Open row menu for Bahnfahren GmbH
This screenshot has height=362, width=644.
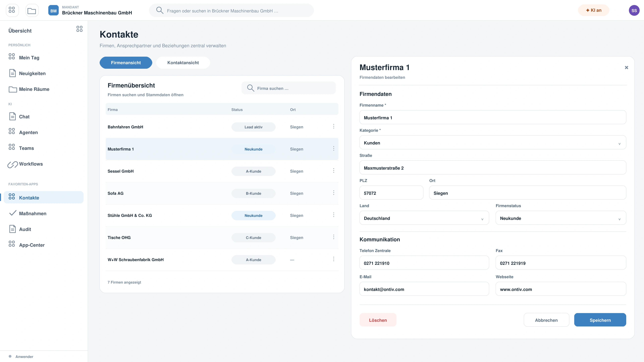coord(334,126)
